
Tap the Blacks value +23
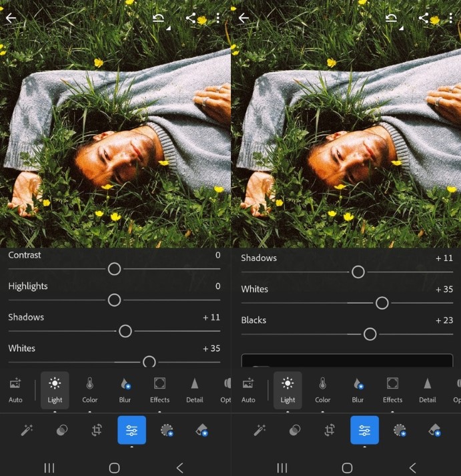click(x=444, y=320)
